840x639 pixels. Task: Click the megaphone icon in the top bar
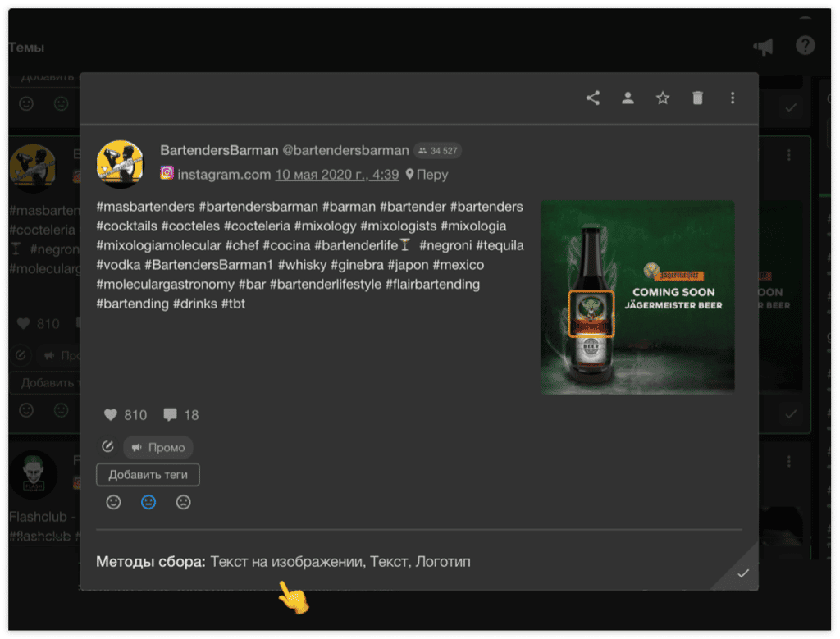[x=764, y=47]
